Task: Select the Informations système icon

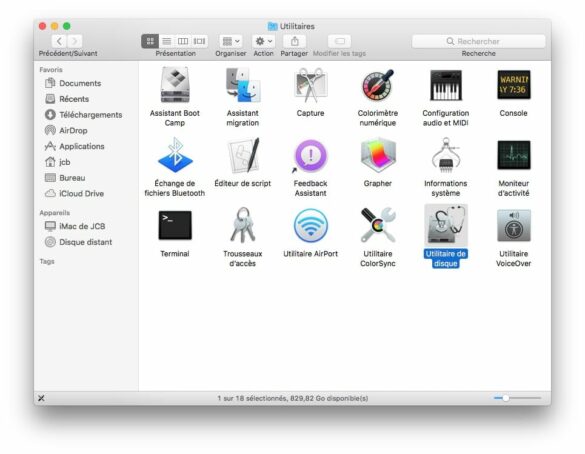Action: coord(446,155)
